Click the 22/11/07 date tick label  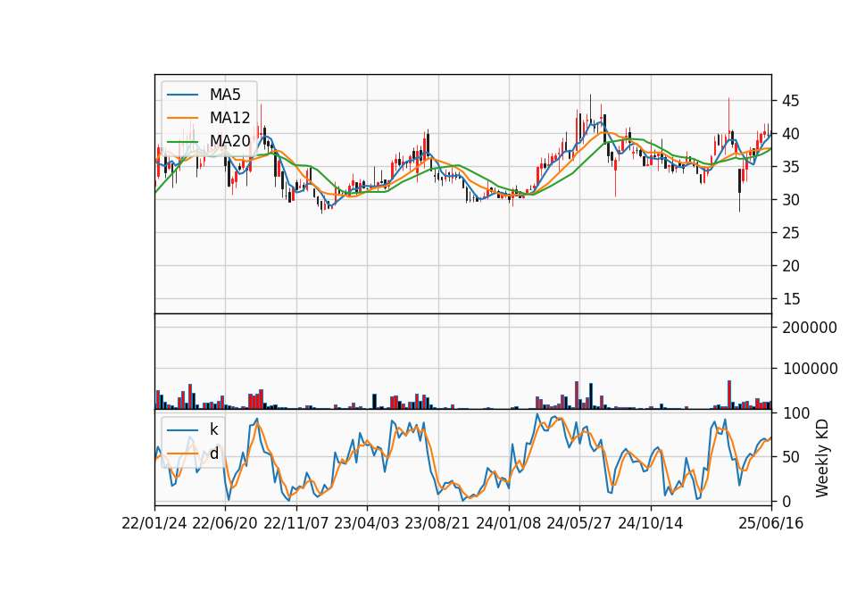click(x=296, y=523)
